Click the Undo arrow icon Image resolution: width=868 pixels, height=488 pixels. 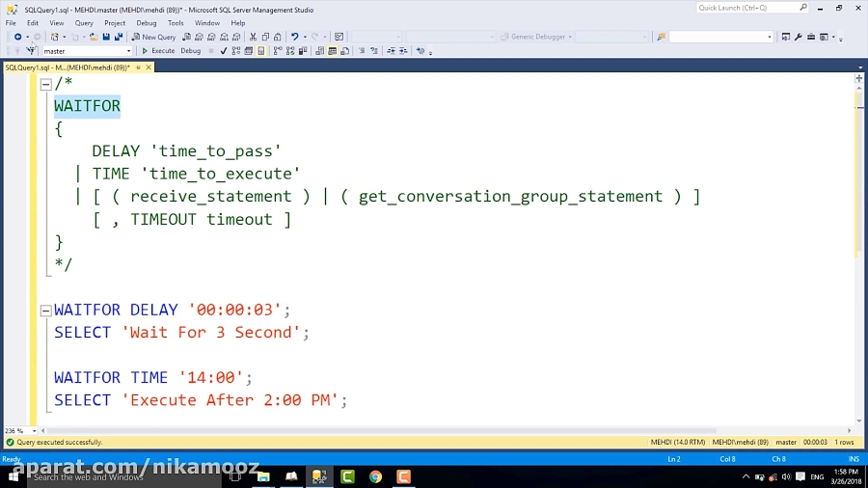294,37
